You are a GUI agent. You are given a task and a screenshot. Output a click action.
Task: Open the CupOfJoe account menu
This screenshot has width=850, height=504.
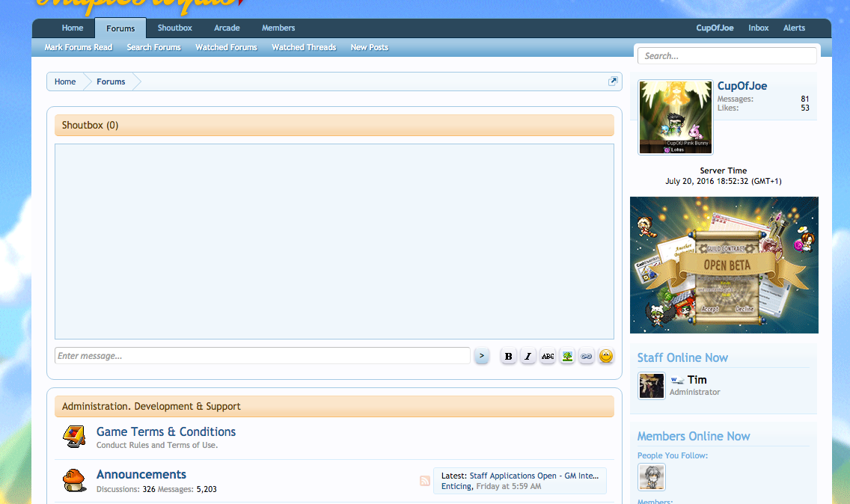point(715,28)
